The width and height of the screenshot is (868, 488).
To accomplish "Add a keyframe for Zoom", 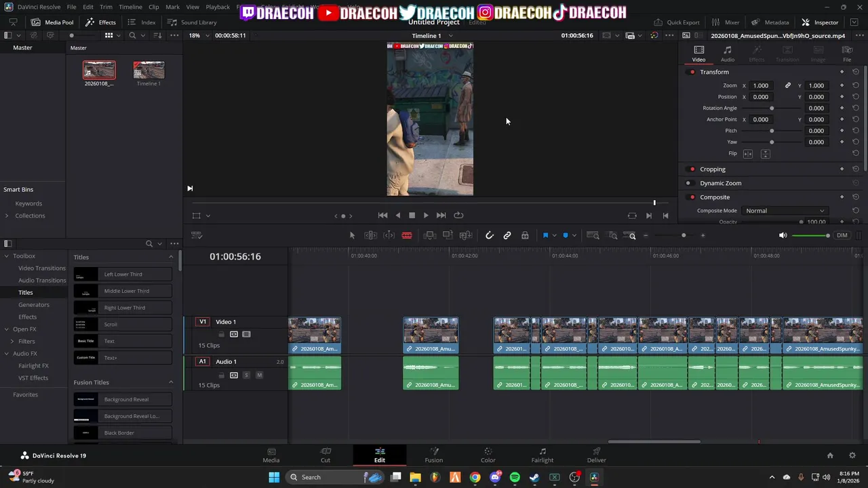I will pos(842,85).
